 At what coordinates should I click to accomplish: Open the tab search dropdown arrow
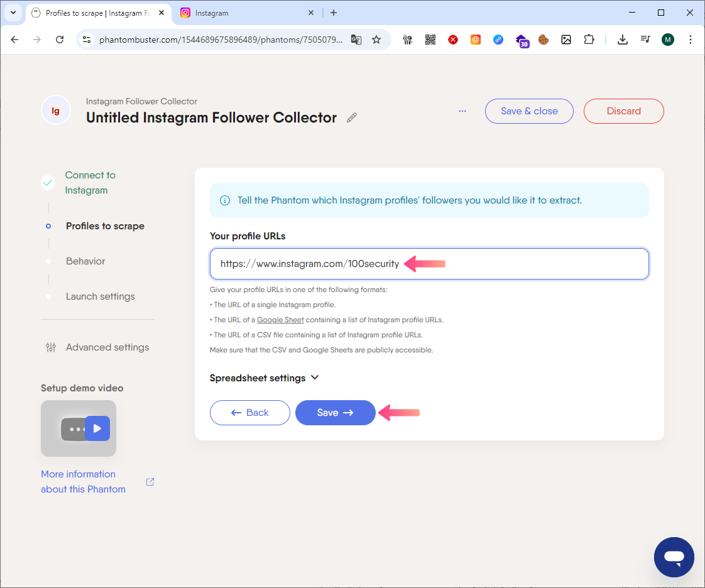(13, 13)
